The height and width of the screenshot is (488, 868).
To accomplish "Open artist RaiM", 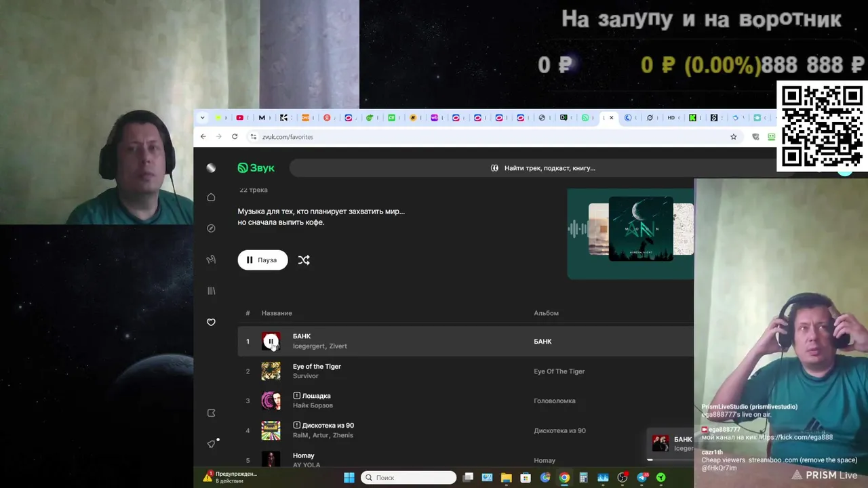I will click(300, 435).
